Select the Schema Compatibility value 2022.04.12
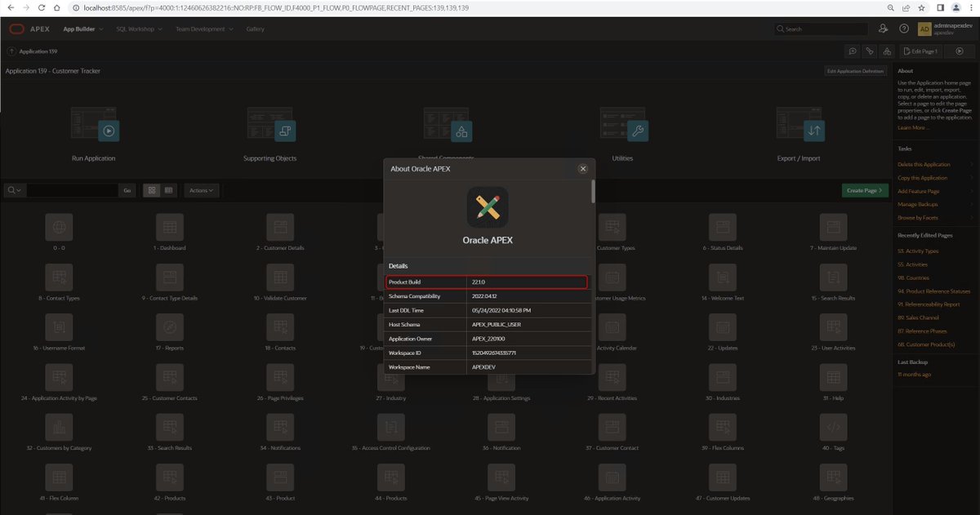The width and height of the screenshot is (980, 515). click(484, 296)
